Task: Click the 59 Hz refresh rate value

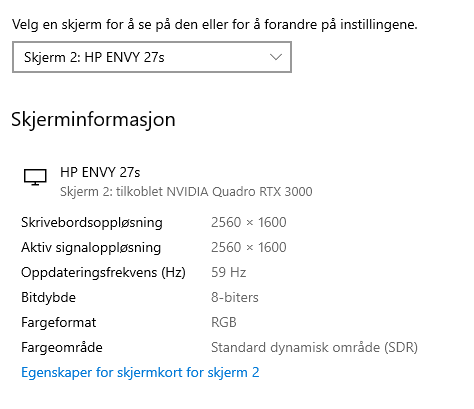Action: pyautogui.click(x=229, y=272)
